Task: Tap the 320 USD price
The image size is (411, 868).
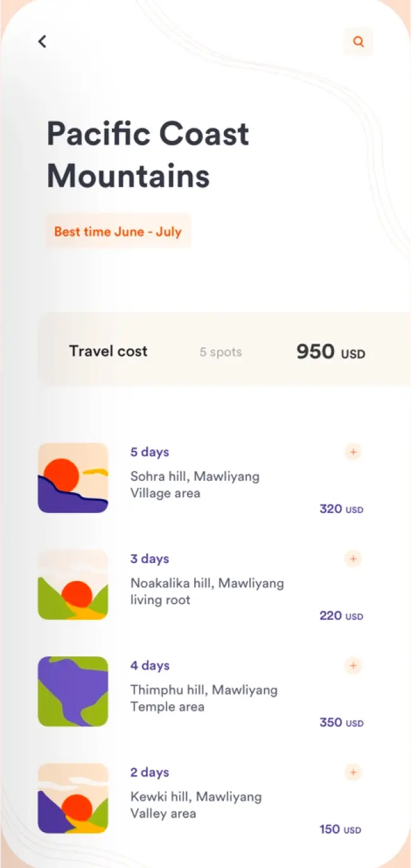Action: click(x=341, y=509)
